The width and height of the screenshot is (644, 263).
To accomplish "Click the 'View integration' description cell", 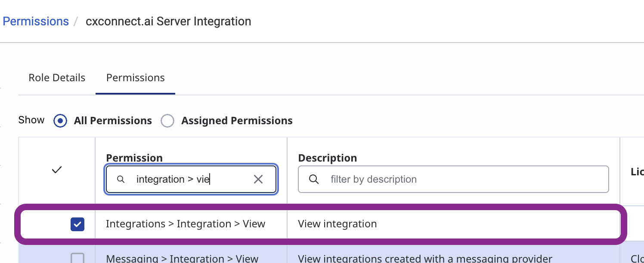I will click(x=337, y=224).
